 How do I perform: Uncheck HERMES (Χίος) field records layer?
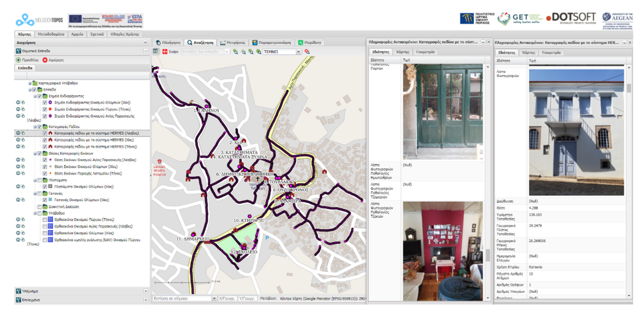pos(45,140)
